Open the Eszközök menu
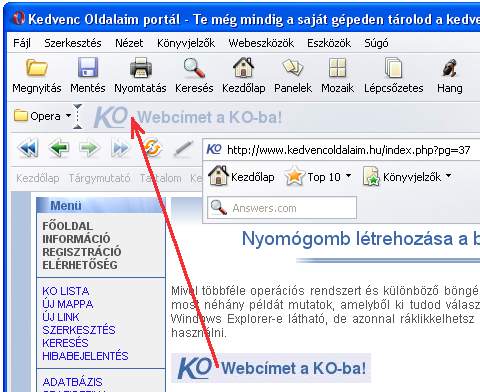Image resolution: width=480 pixels, height=392 pixels. click(329, 43)
